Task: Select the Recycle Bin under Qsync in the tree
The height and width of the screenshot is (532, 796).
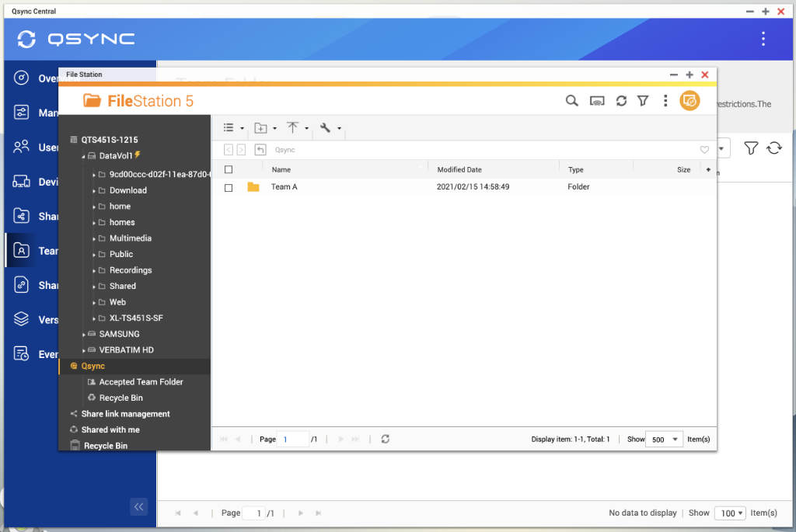Action: pyautogui.click(x=120, y=398)
